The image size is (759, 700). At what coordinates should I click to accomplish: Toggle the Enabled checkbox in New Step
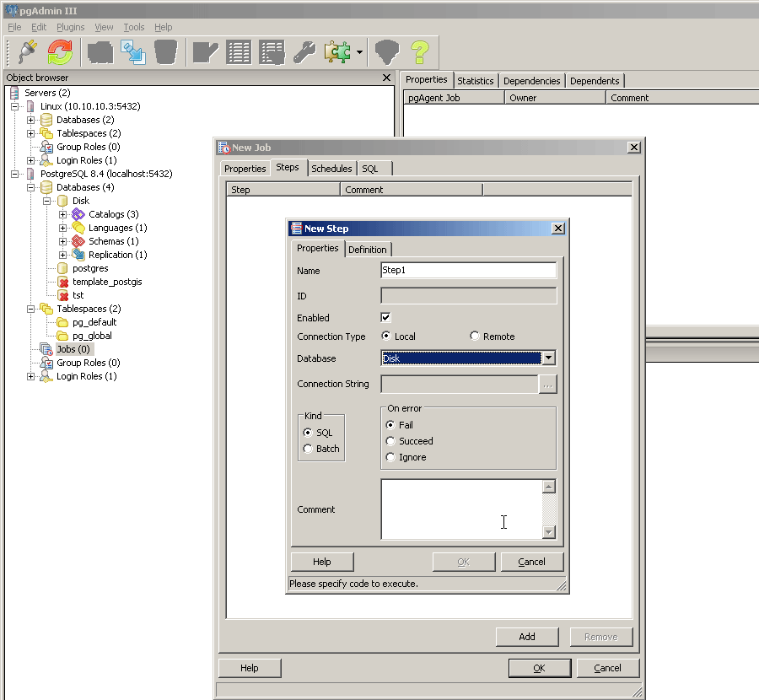385,318
